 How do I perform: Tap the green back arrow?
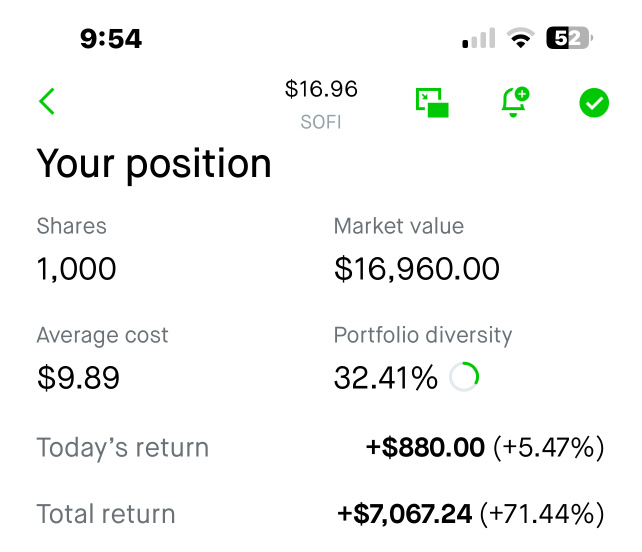click(47, 101)
